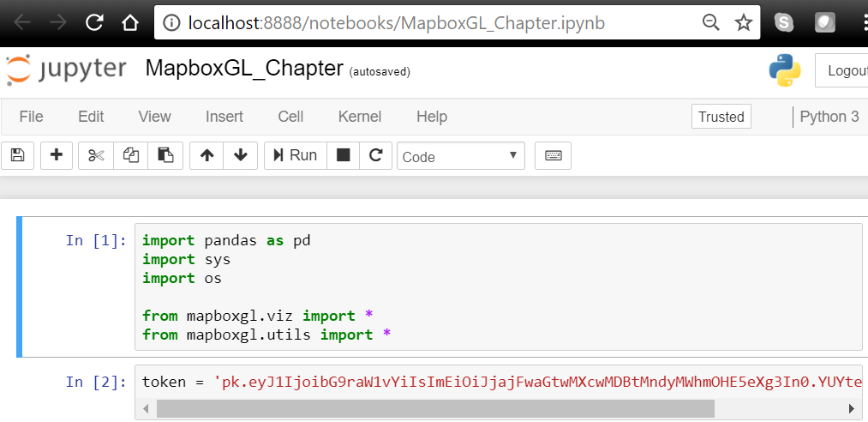This screenshot has width=868, height=422.
Task: Open the Edit menu
Action: 91,117
